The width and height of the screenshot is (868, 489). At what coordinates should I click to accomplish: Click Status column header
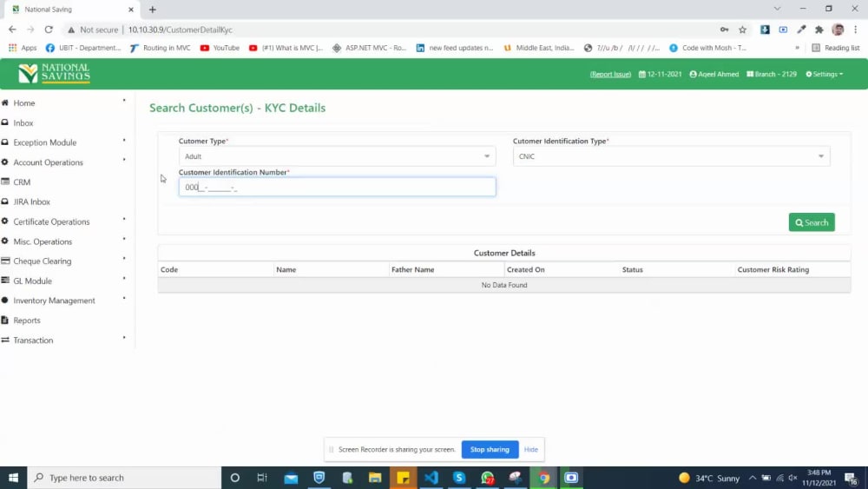(633, 270)
